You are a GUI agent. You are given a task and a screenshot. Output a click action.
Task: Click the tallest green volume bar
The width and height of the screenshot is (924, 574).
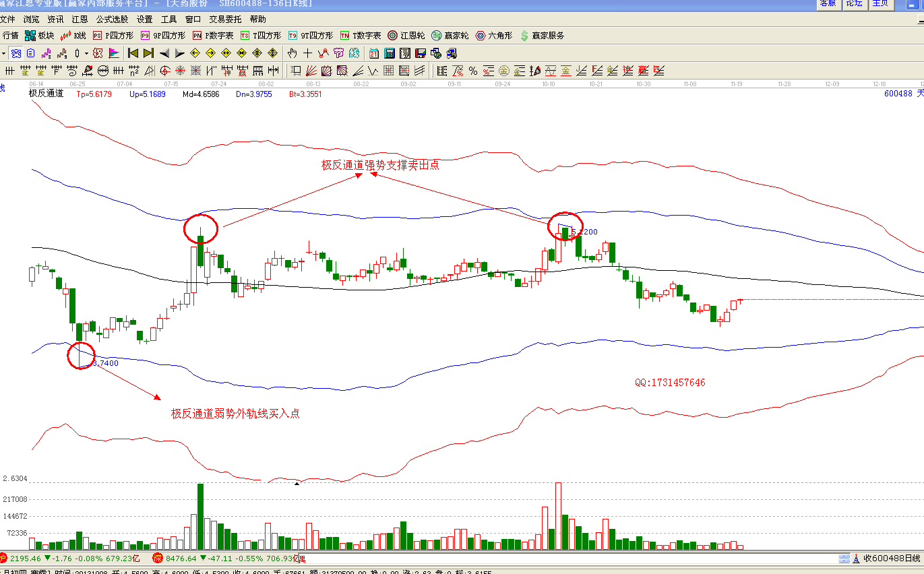(200, 516)
